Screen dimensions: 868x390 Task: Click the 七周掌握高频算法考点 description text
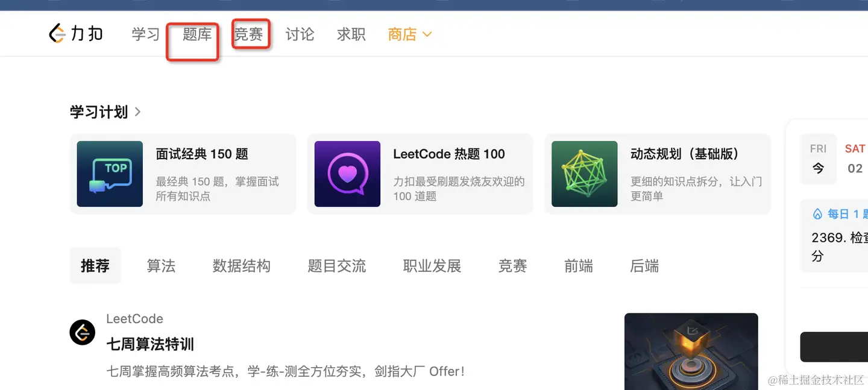point(286,371)
